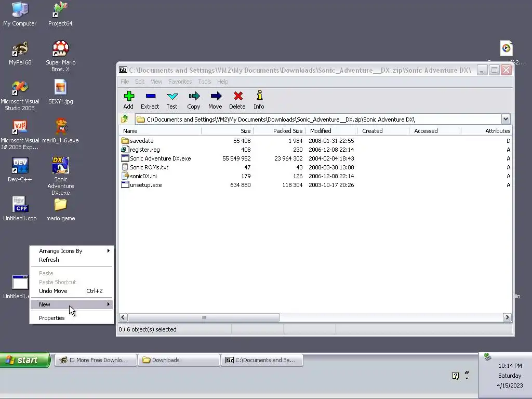Image resolution: width=532 pixels, height=399 pixels.
Task: Switch to the 7-Zip taskbar button
Action: coord(262,360)
